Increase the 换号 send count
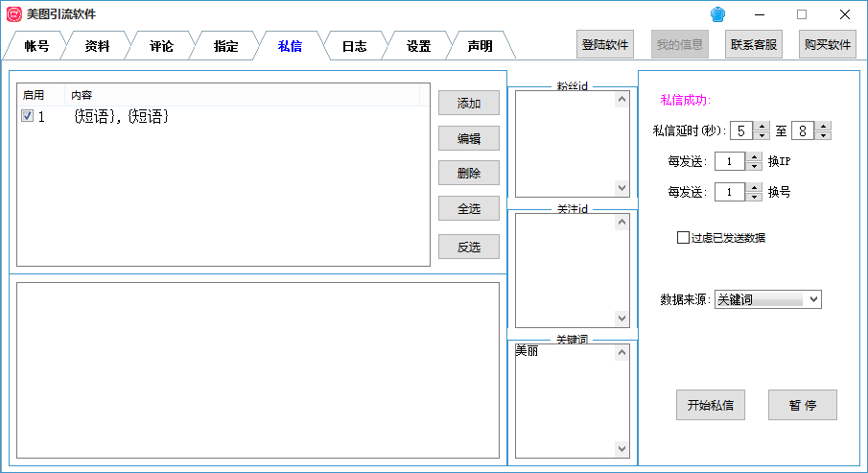 point(754,188)
